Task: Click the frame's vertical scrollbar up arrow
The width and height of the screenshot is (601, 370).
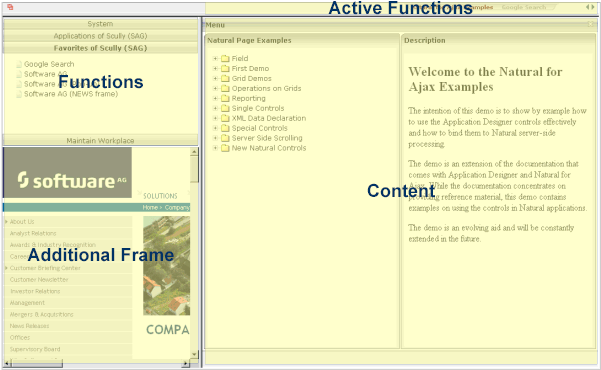Action: coord(194,152)
